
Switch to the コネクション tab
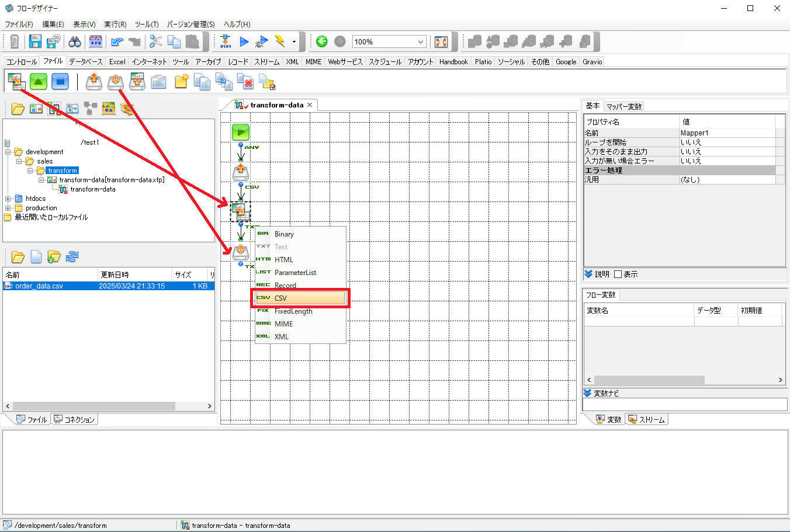pos(74,419)
